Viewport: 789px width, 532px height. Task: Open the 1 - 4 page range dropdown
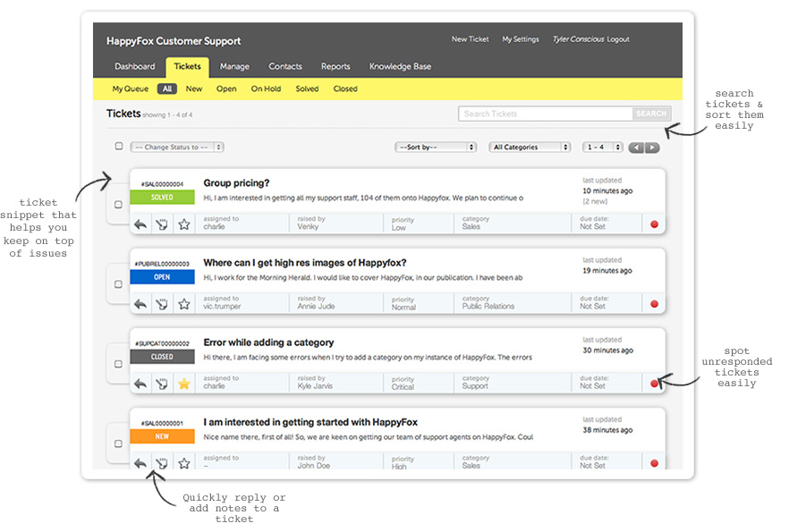click(x=603, y=147)
